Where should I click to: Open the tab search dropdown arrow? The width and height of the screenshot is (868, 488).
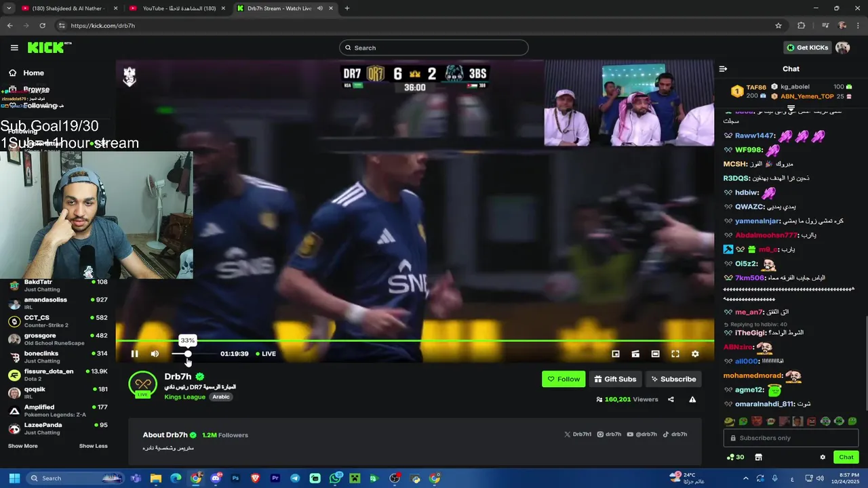(8, 8)
